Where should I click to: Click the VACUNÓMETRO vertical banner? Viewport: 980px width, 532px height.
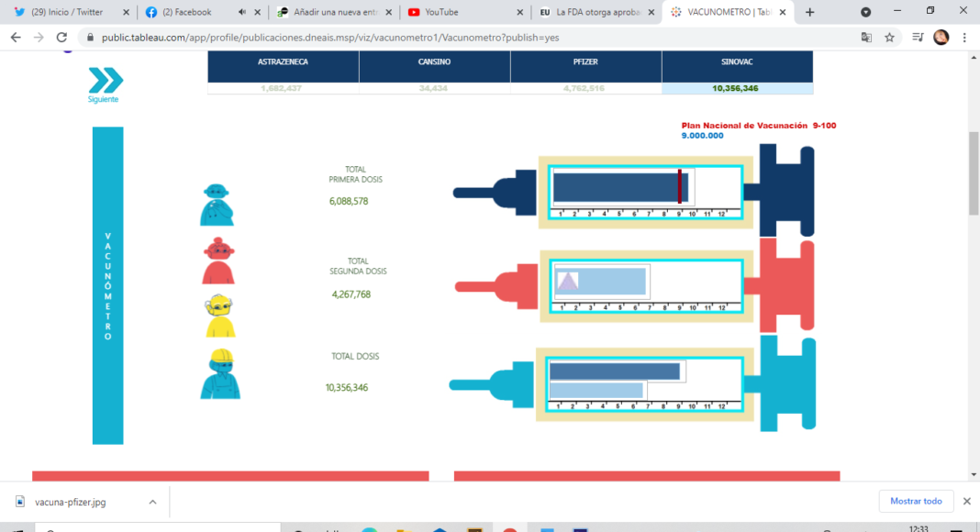(108, 286)
